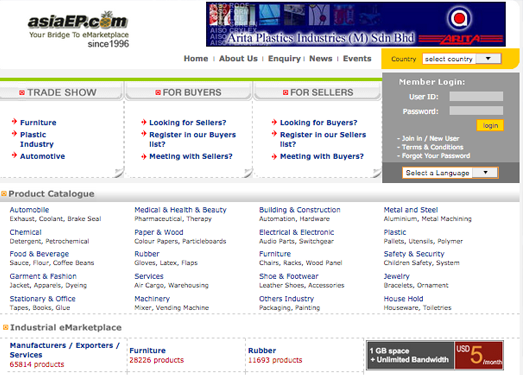Open the Electrical & Electronic category
The height and width of the screenshot is (375, 523).
[297, 232]
